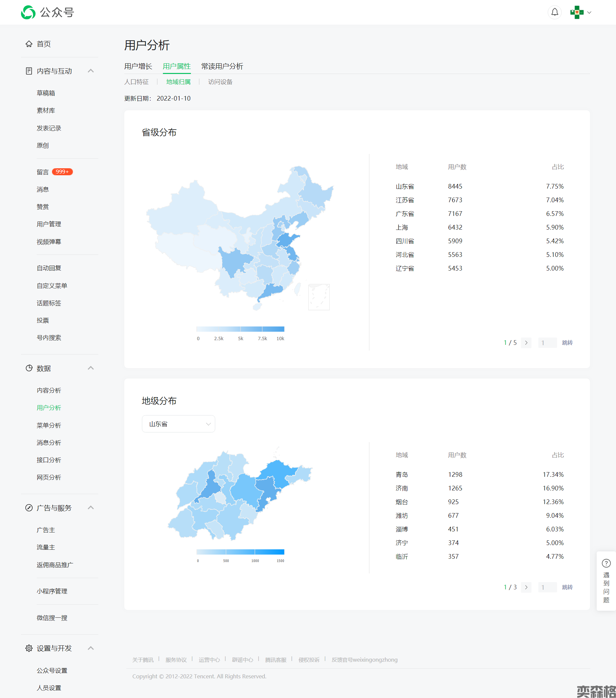The height and width of the screenshot is (698, 616).
Task: Open the 遇到问题 help icon
Action: 606,563
